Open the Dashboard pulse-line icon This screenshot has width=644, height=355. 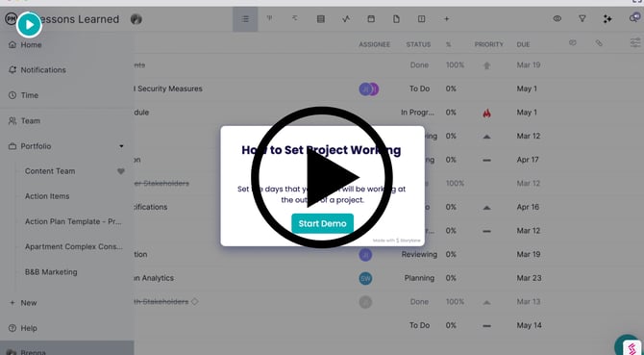[346, 19]
